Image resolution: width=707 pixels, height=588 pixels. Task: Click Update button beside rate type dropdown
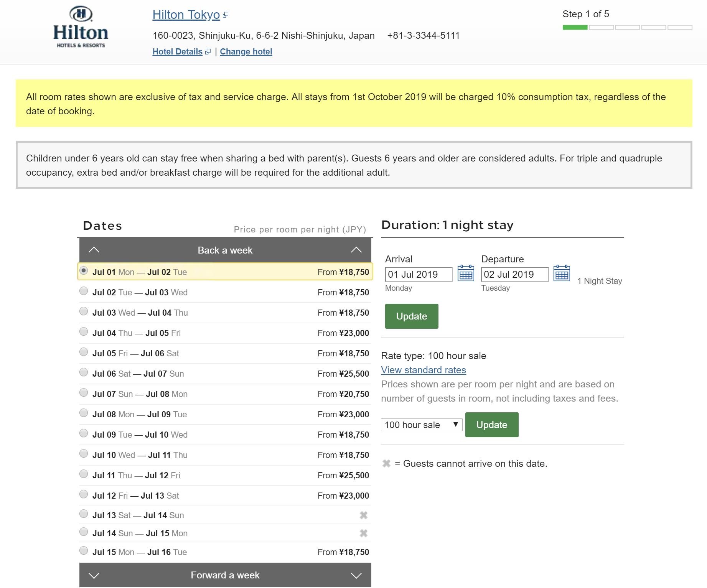[492, 425]
